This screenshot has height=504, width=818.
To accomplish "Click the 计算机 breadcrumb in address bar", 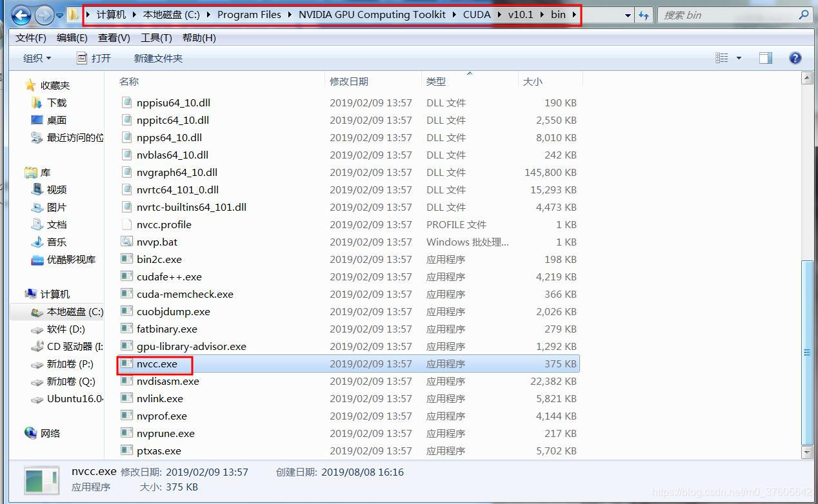I will pos(111,14).
